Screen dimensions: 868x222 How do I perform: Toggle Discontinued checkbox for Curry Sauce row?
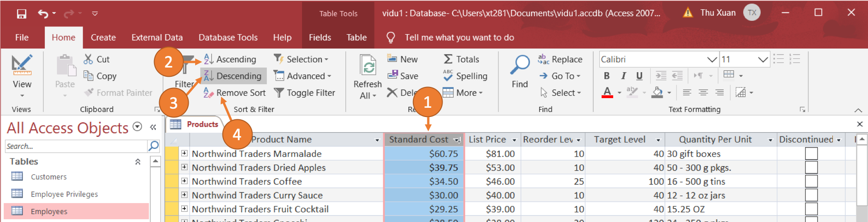(x=811, y=195)
